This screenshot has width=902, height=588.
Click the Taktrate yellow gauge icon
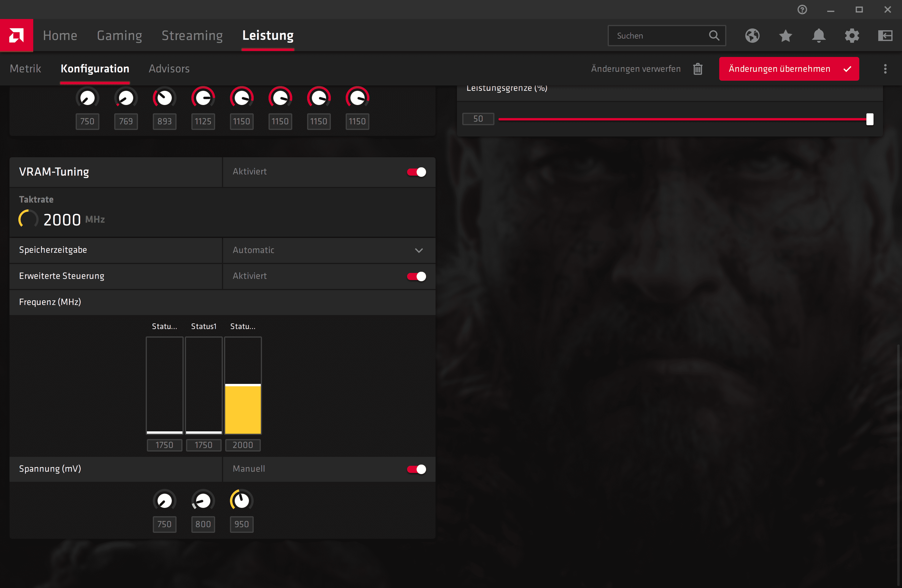pos(28,219)
